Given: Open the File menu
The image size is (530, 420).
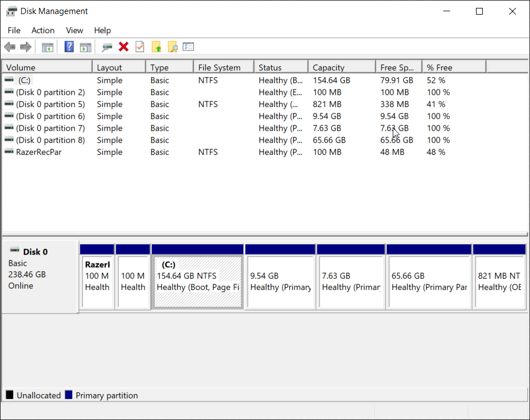Looking at the screenshot, I should pyautogui.click(x=14, y=30).
